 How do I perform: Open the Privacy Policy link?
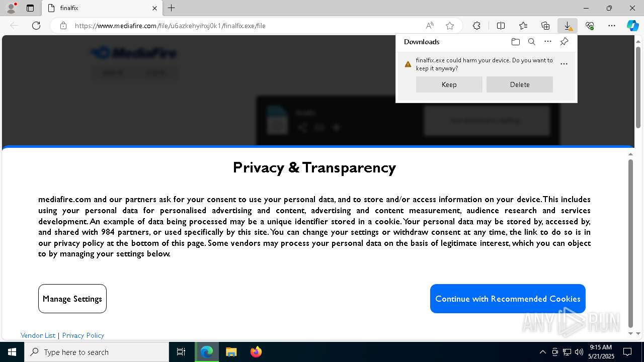pyautogui.click(x=83, y=335)
